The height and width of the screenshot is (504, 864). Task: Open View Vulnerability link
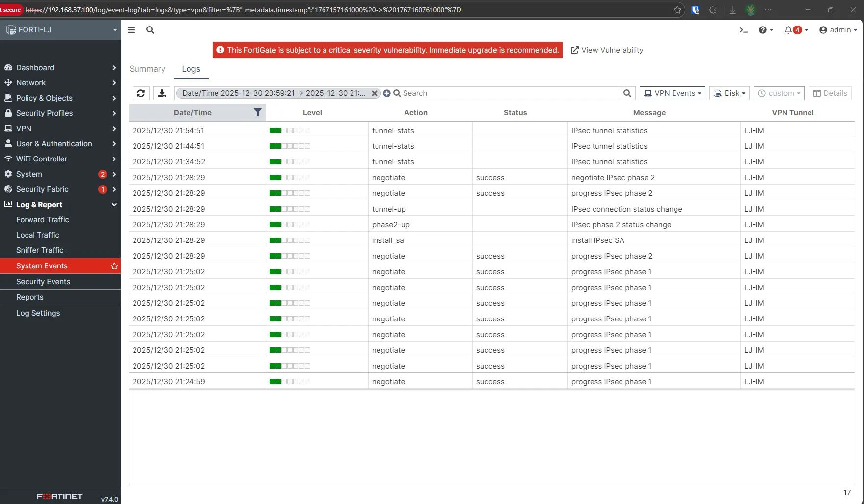[607, 50]
